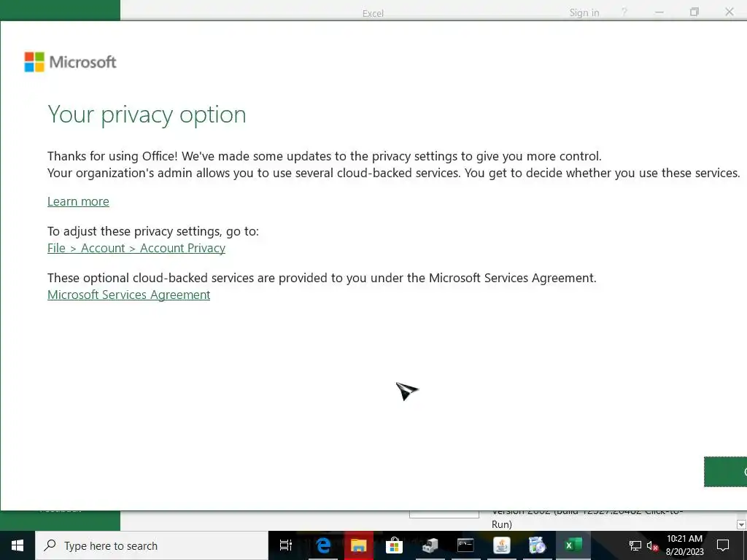The image size is (747, 560).
Task: Open the clock and date flyout
Action: tap(684, 545)
